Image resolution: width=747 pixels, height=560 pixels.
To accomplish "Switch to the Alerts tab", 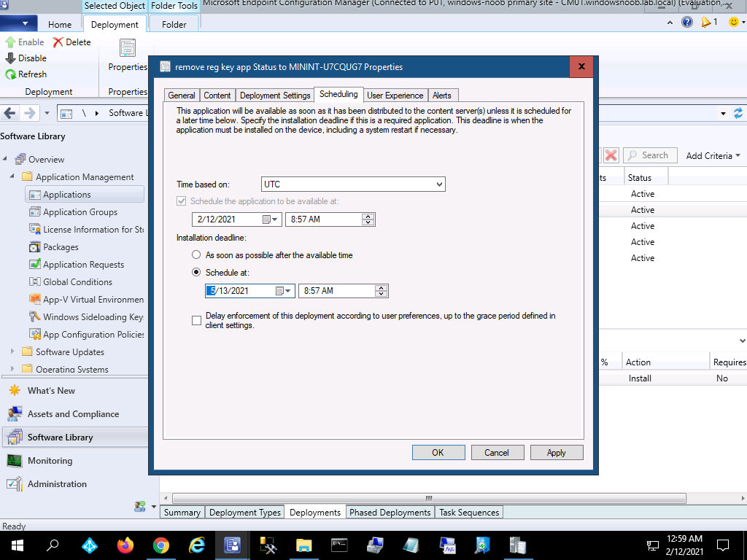I will tap(441, 96).
